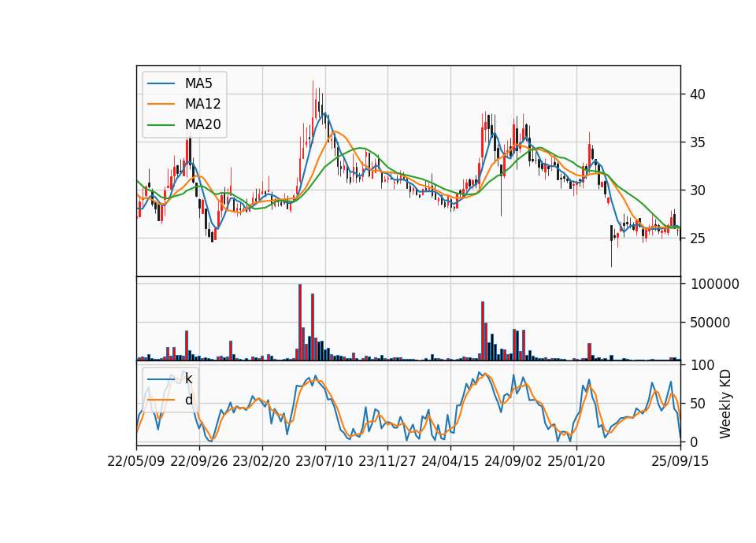Screen dimensions: 756x543
Task: Click the 25/09/15 date axis label
Action: tap(680, 461)
